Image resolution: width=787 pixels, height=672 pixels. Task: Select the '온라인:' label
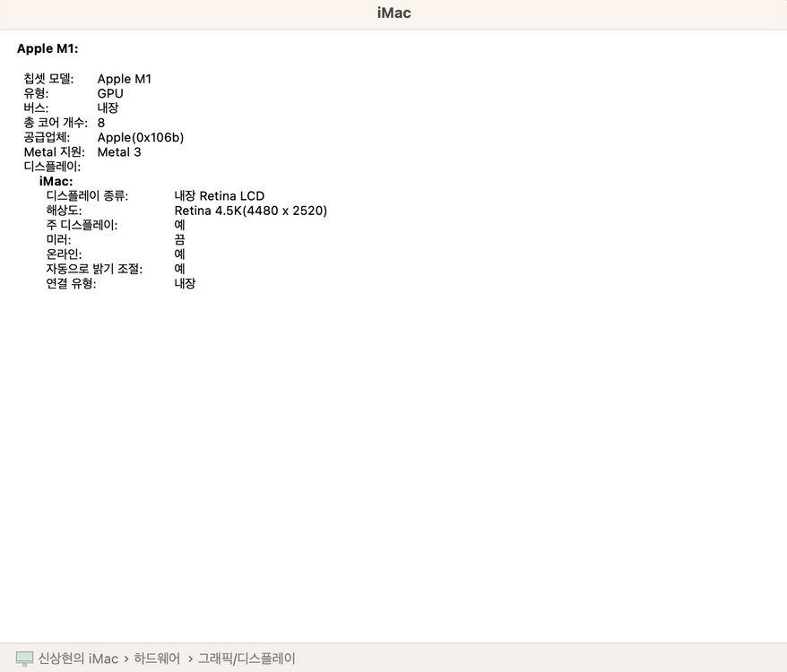click(64, 254)
